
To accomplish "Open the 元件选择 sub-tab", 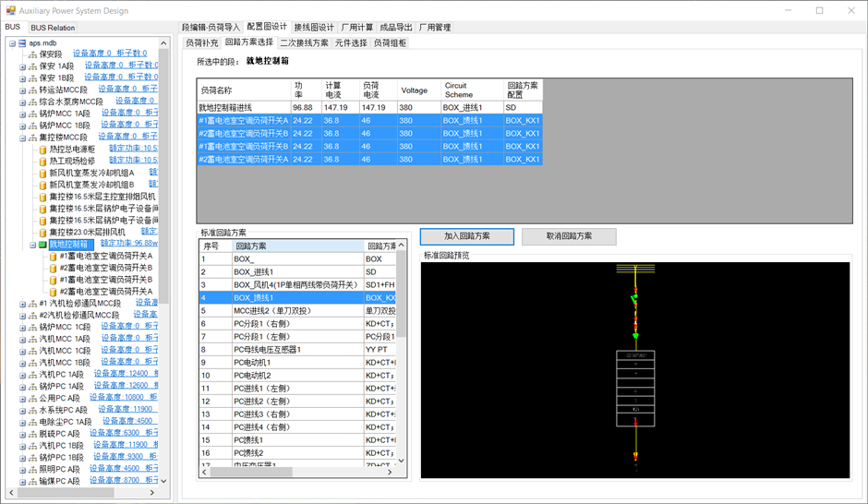I will (x=351, y=43).
